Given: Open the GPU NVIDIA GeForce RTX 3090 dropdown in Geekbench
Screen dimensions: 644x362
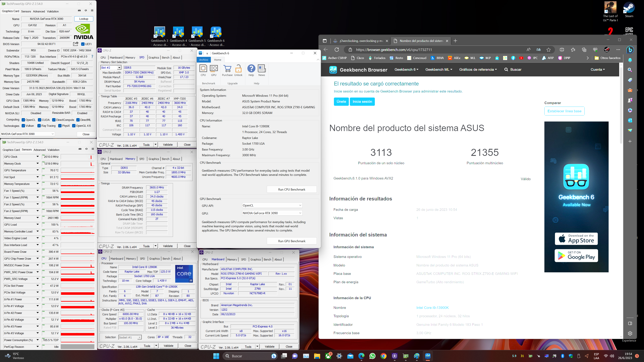Looking at the screenshot, I should tap(272, 213).
